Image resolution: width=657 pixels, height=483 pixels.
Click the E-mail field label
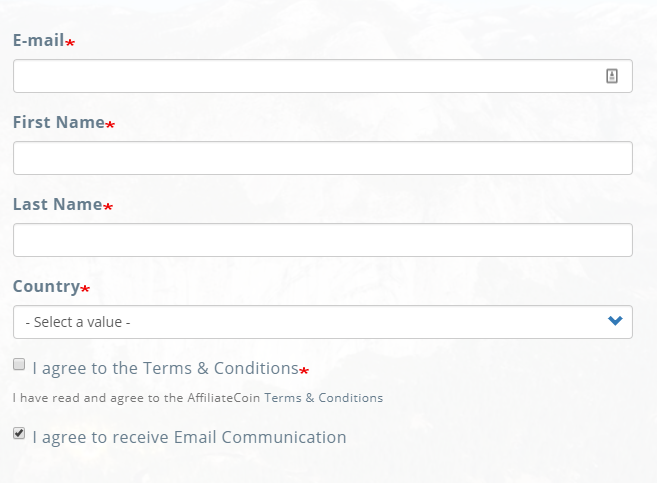(x=38, y=40)
